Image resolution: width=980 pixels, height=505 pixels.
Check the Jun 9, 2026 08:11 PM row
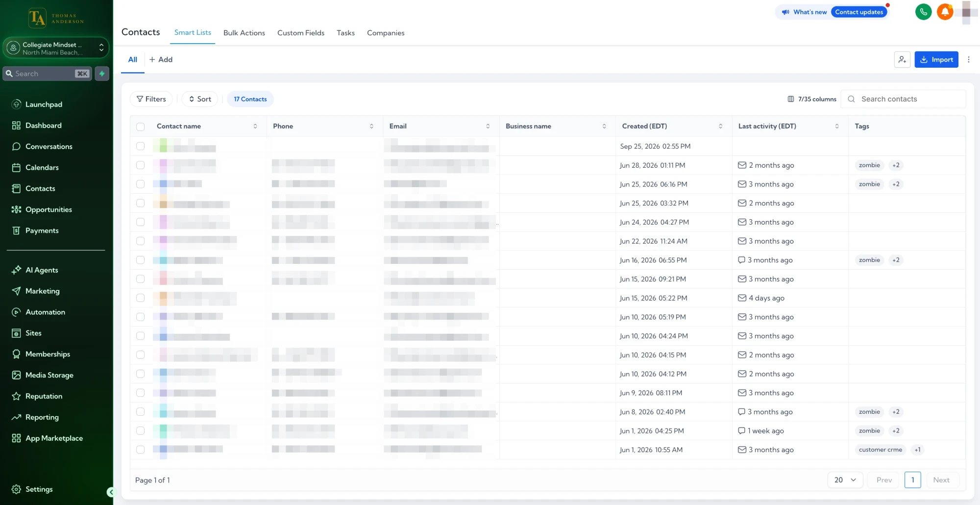pyautogui.click(x=141, y=393)
